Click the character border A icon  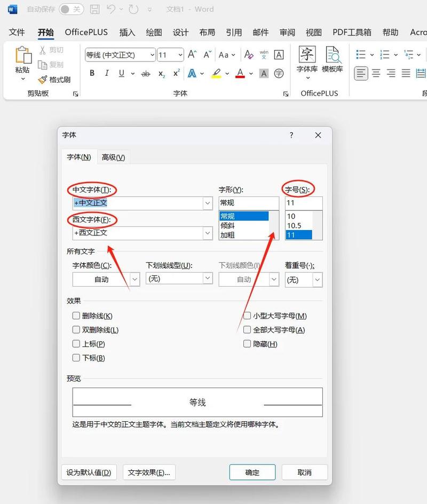coord(279,54)
